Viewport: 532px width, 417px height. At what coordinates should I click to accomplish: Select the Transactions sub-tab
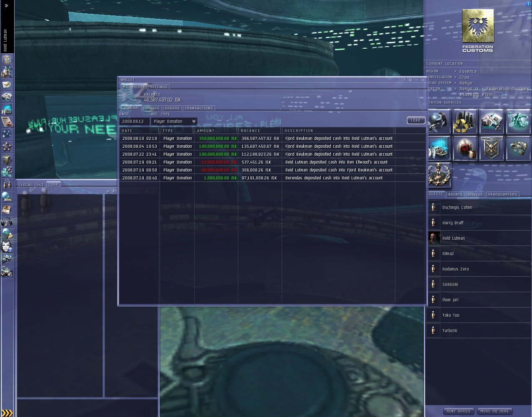coord(199,108)
